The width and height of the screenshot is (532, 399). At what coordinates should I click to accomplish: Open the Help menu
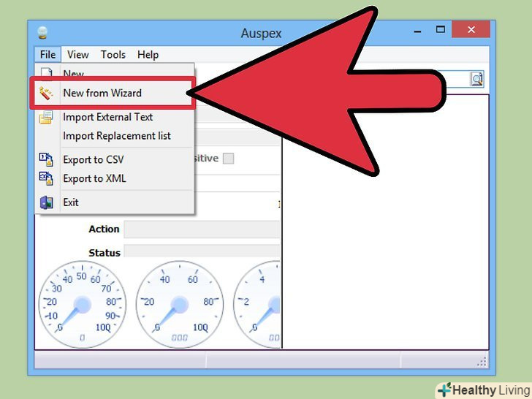[x=148, y=55]
